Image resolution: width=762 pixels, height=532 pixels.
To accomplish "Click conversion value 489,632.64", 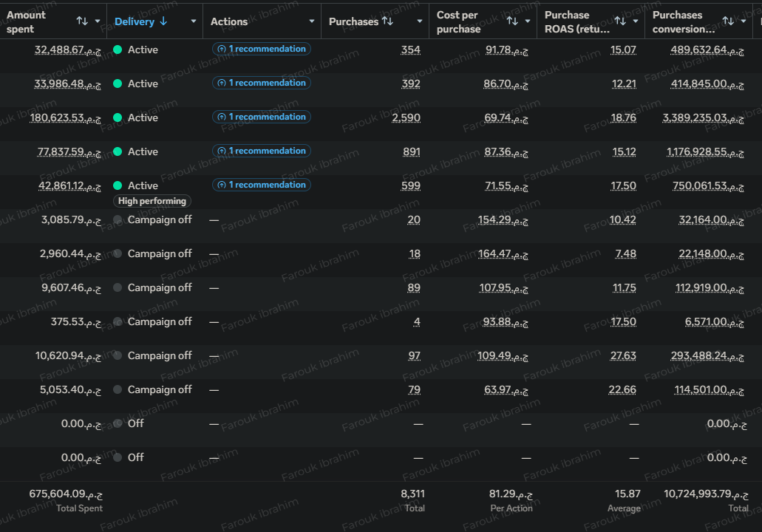I will (x=707, y=50).
